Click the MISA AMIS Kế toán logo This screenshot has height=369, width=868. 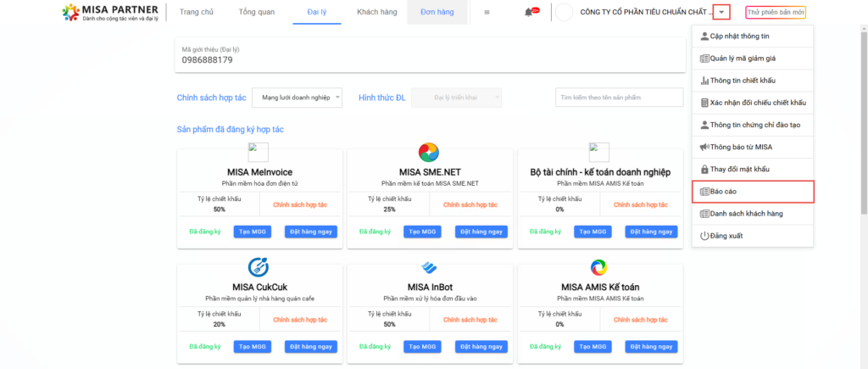(x=599, y=267)
